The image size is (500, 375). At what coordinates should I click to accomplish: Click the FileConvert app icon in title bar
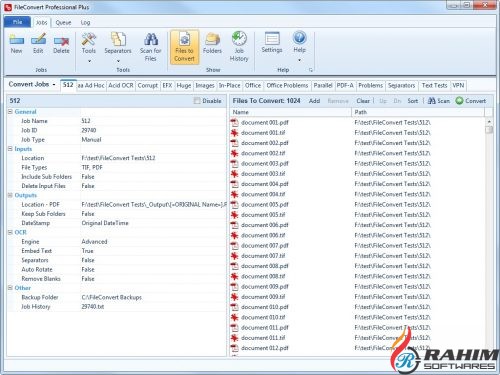click(x=8, y=7)
